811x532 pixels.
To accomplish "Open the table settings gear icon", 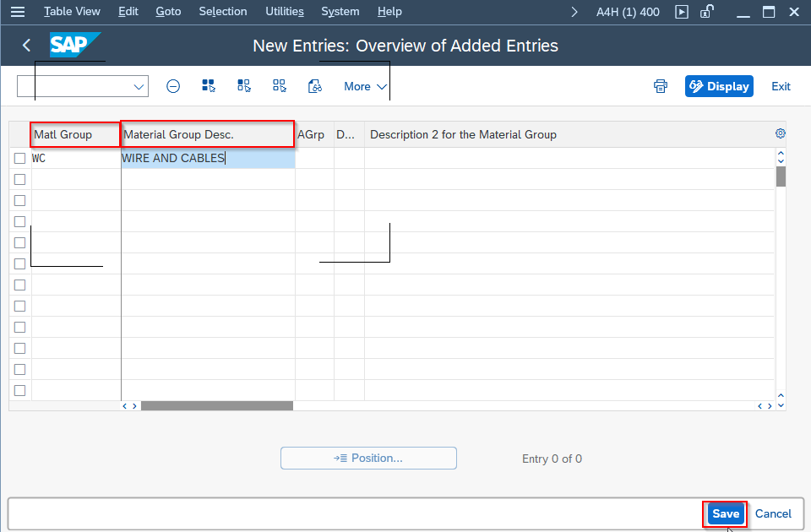I will [x=780, y=133].
